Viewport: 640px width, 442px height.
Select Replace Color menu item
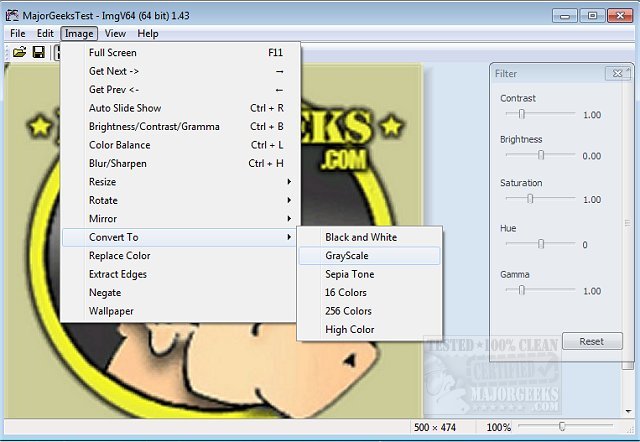pos(181,255)
